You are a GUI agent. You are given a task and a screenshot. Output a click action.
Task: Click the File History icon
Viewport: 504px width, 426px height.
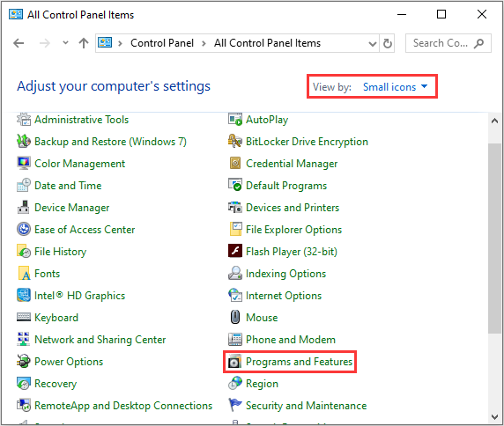click(24, 252)
